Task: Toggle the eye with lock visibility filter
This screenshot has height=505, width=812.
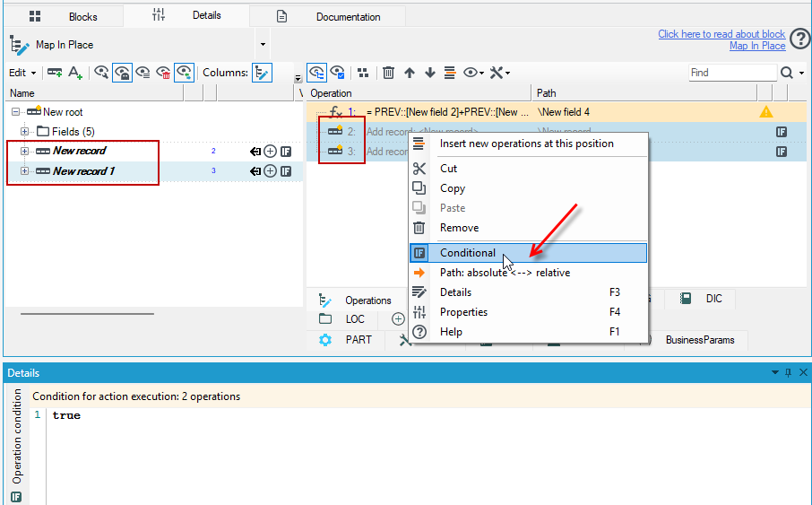Action: [122, 73]
